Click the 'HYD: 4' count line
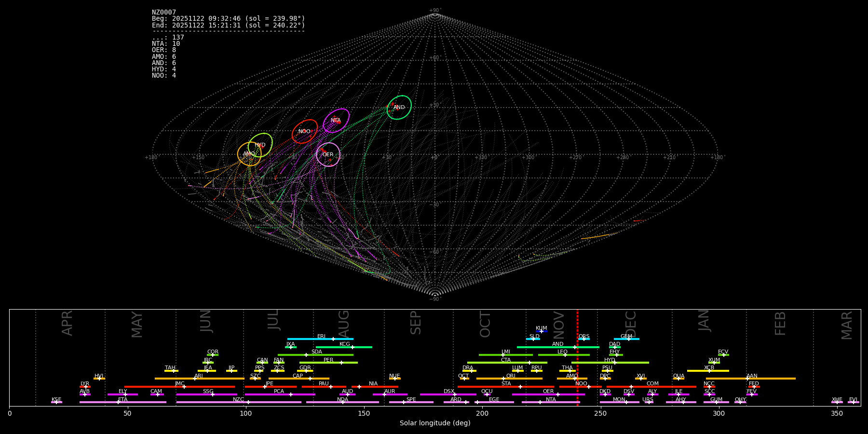 click(164, 69)
